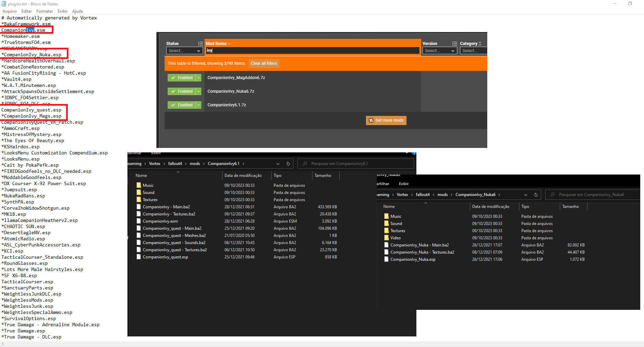The height and width of the screenshot is (347, 644).
Task: Click the CompanionIvy.esm file icon
Action: (x=138, y=221)
